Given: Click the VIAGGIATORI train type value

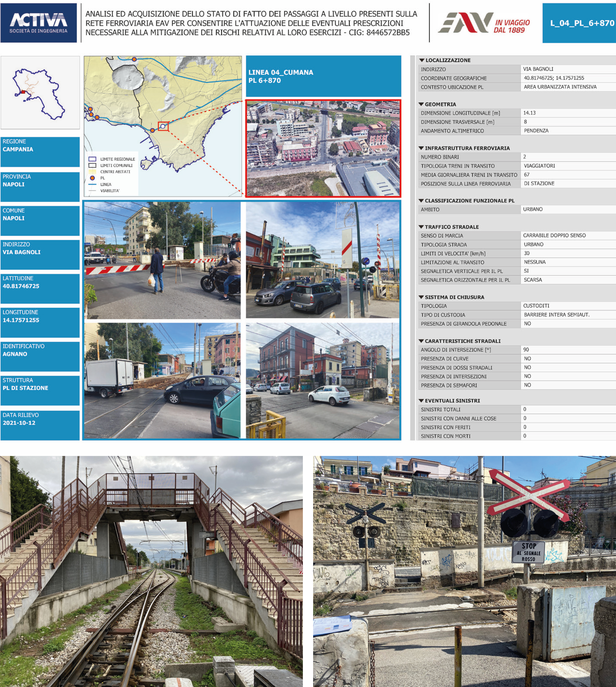Looking at the screenshot, I should coord(540,166).
